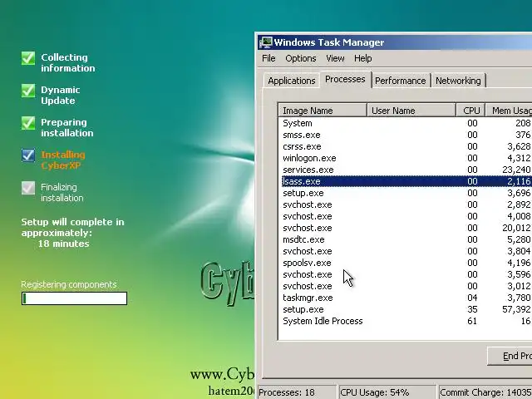The height and width of the screenshot is (399, 532).
Task: Click the 18 minutes remaining text
Action: coord(63,244)
